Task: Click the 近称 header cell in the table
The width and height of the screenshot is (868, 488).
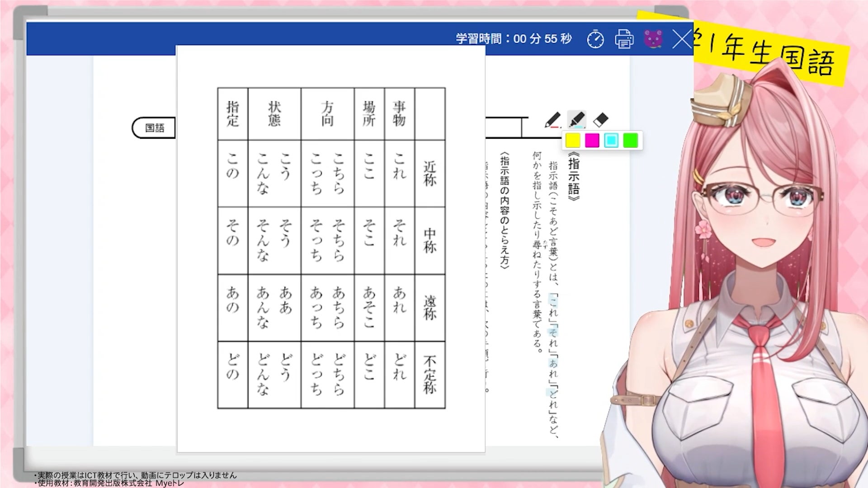Action: (429, 174)
